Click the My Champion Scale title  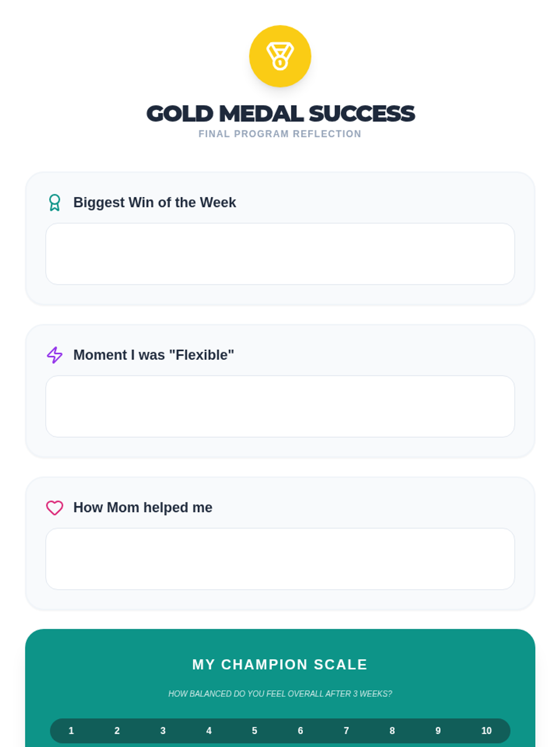tap(280, 664)
